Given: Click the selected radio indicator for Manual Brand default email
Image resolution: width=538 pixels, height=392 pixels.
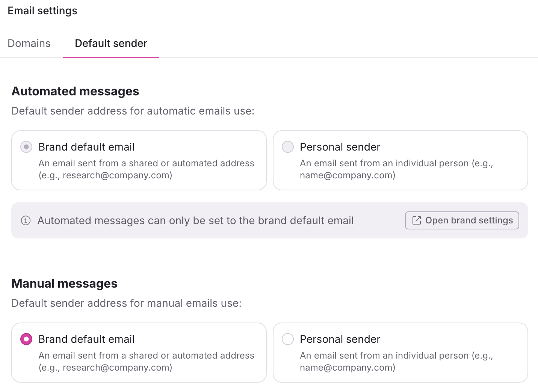Looking at the screenshot, I should (26, 339).
